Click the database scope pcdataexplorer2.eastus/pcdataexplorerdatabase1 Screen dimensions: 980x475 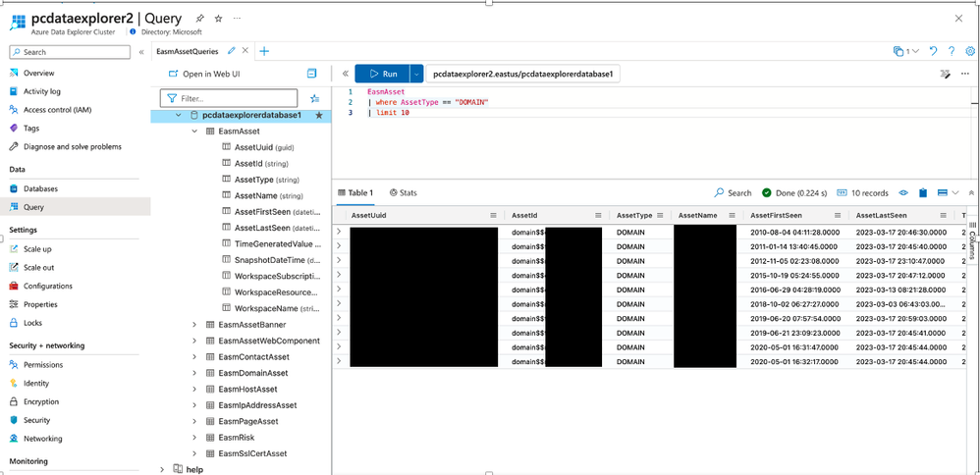(x=523, y=74)
